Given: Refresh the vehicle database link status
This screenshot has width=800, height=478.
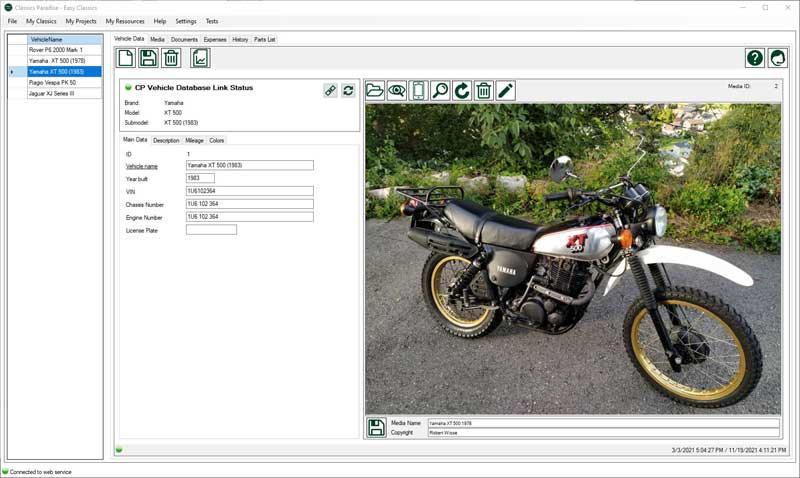Looking at the screenshot, I should (x=348, y=90).
